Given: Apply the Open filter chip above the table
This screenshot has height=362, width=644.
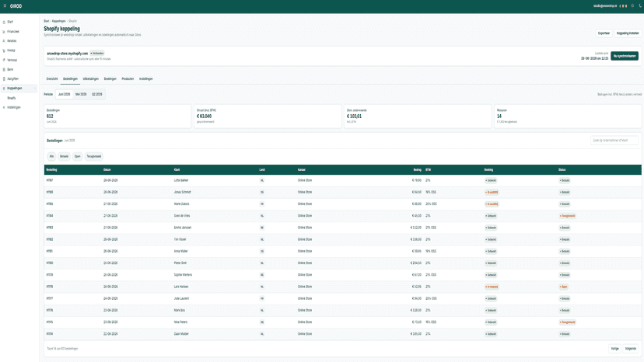Looking at the screenshot, I should (77, 156).
